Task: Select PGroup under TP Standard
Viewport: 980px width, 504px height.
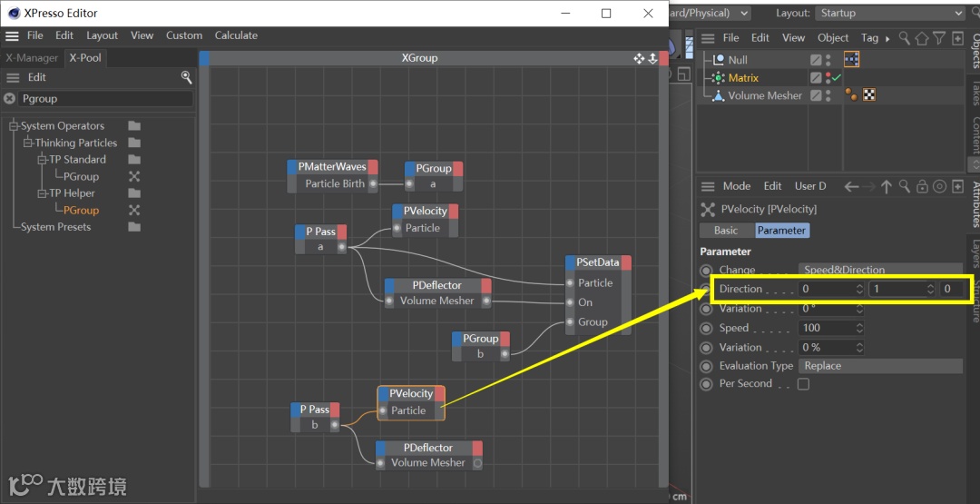Action: click(81, 176)
